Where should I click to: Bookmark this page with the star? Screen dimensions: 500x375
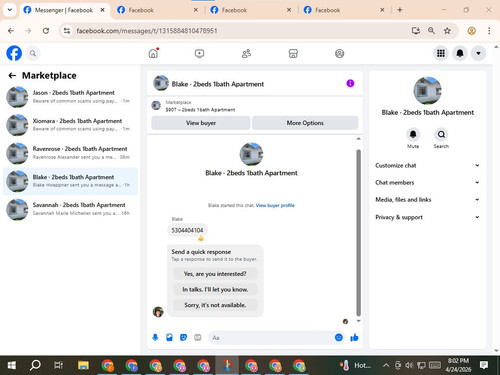(x=447, y=31)
